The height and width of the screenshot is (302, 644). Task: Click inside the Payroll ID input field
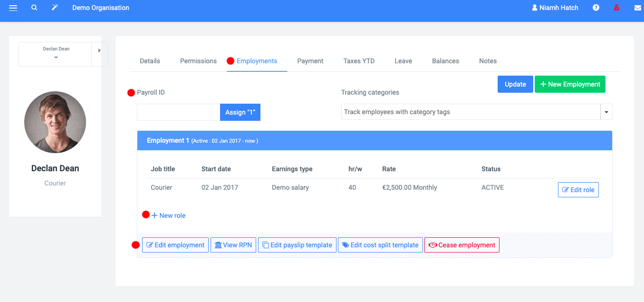178,112
